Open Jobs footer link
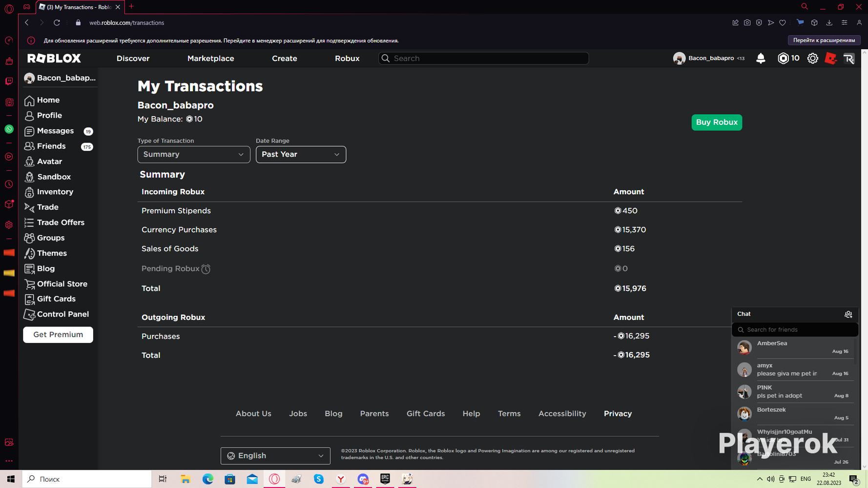 pyautogui.click(x=298, y=414)
